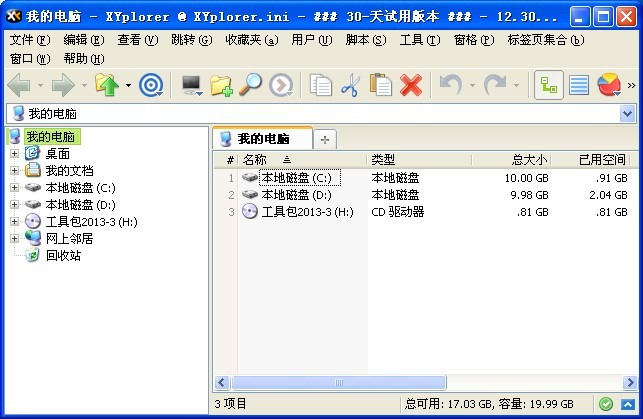Expand the 桌面 tree node
Viewport: 643px width, 419px height.
[14, 153]
